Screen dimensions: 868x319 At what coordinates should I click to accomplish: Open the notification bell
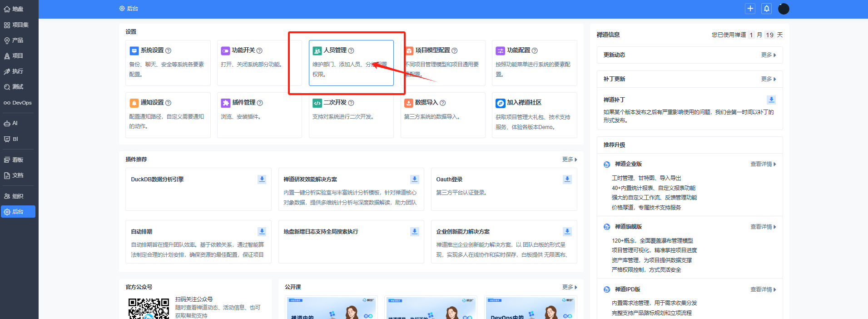point(767,9)
